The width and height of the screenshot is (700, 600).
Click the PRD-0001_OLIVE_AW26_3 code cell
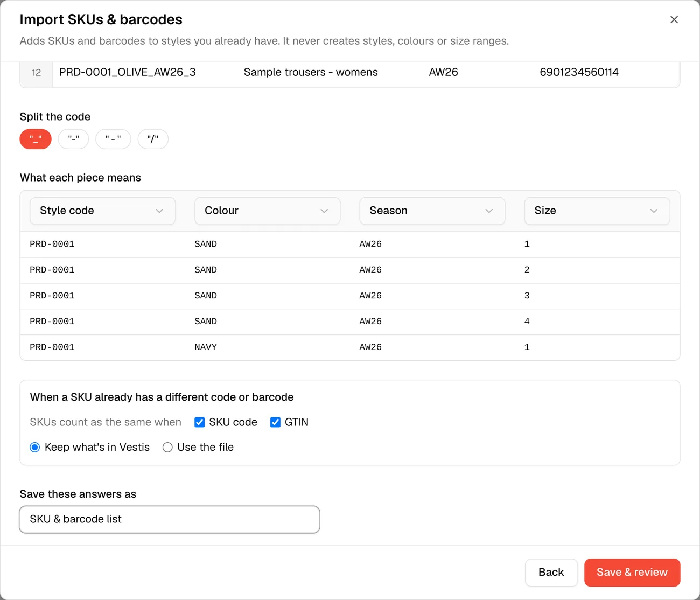[x=127, y=72]
